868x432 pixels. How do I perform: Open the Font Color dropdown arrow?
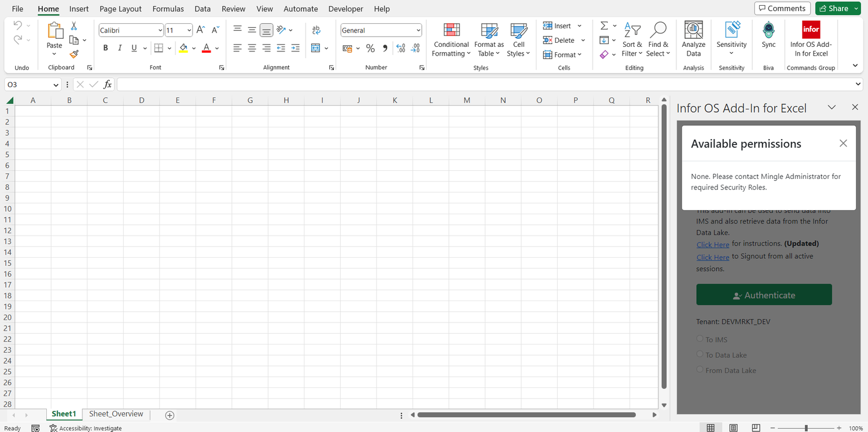click(x=216, y=47)
